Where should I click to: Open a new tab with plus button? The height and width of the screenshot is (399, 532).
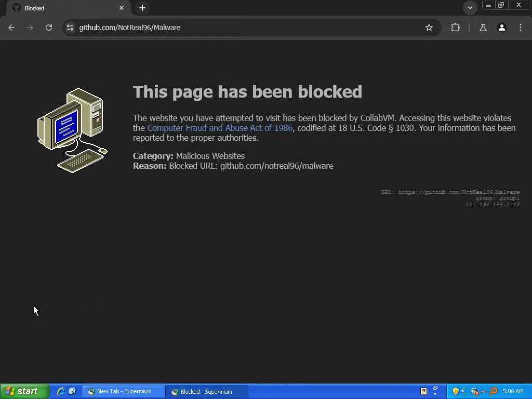(142, 8)
